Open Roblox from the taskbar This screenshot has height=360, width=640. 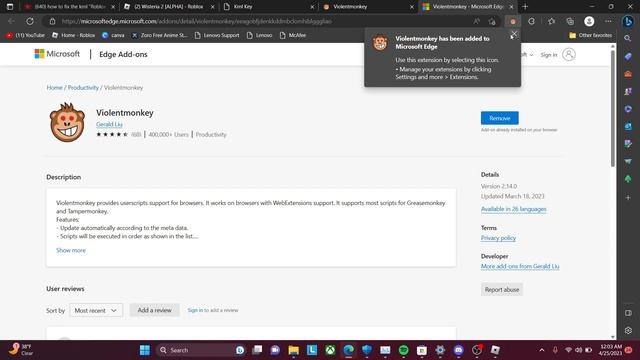495,350
